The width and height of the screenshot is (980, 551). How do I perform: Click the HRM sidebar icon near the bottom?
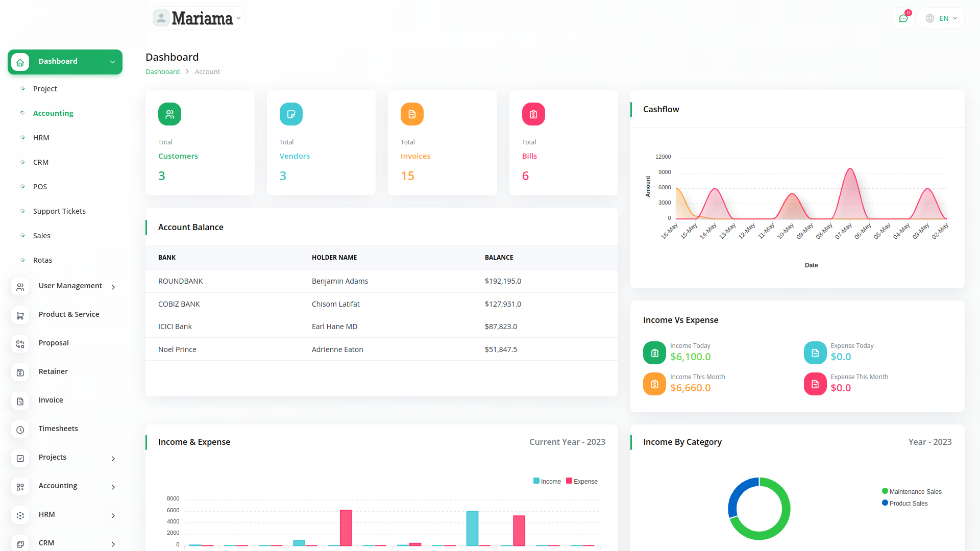point(20,516)
